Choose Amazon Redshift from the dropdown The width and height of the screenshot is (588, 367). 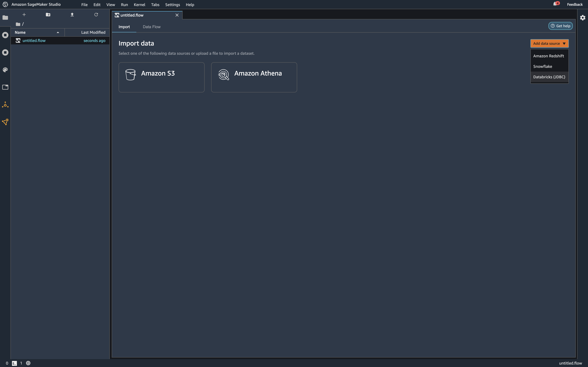(x=548, y=56)
